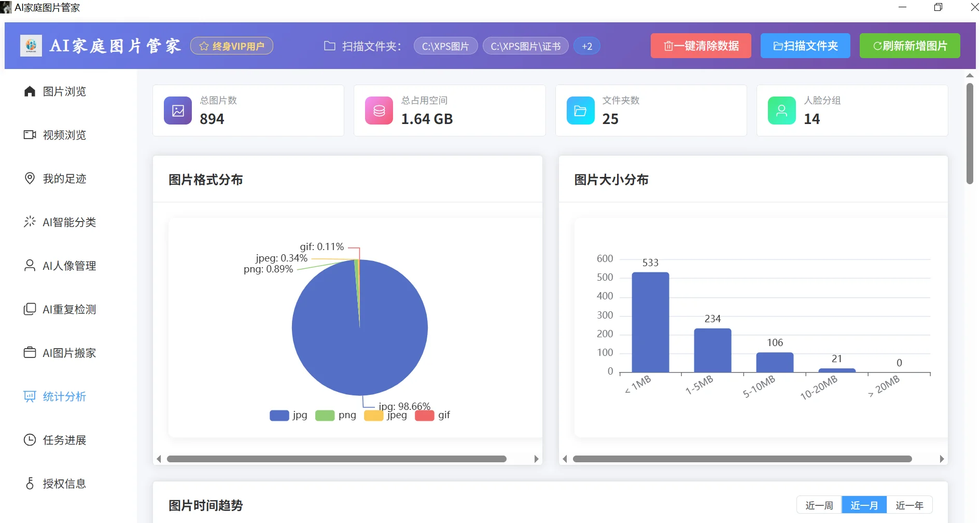Click the 图片浏览 home icon in the sidebar

30,91
